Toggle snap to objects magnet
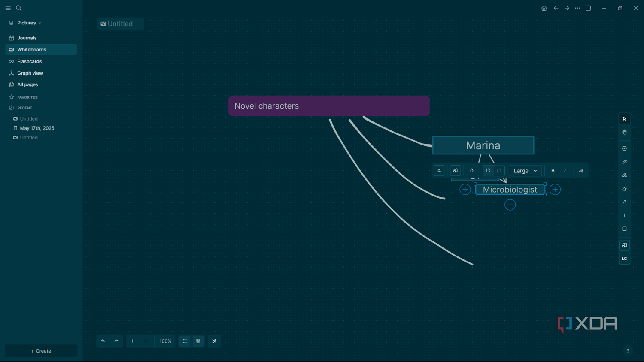This screenshot has height=362, width=644. pyautogui.click(x=198, y=341)
